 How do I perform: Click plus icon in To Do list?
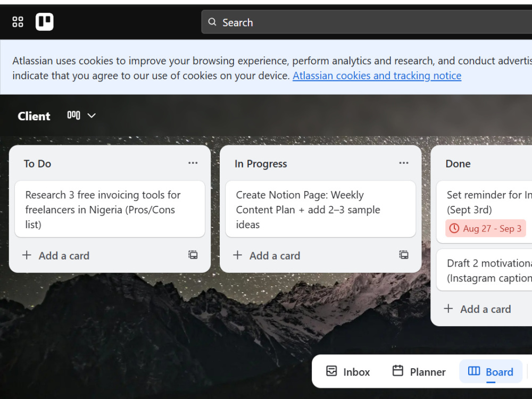pos(27,255)
